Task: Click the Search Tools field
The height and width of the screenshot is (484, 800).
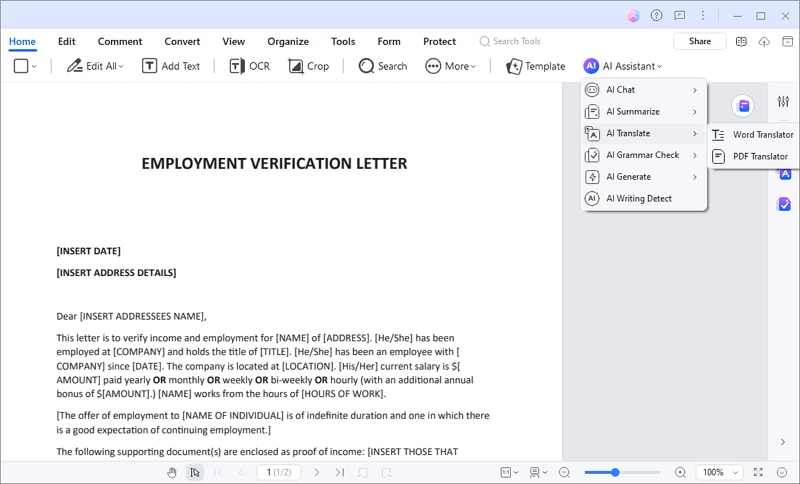Action: [x=510, y=41]
